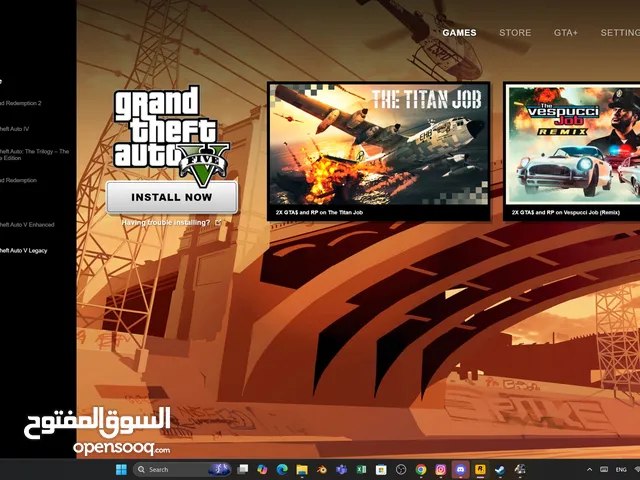
Task: Click the touch keyboard tray icon
Action: pyautogui.click(x=604, y=470)
